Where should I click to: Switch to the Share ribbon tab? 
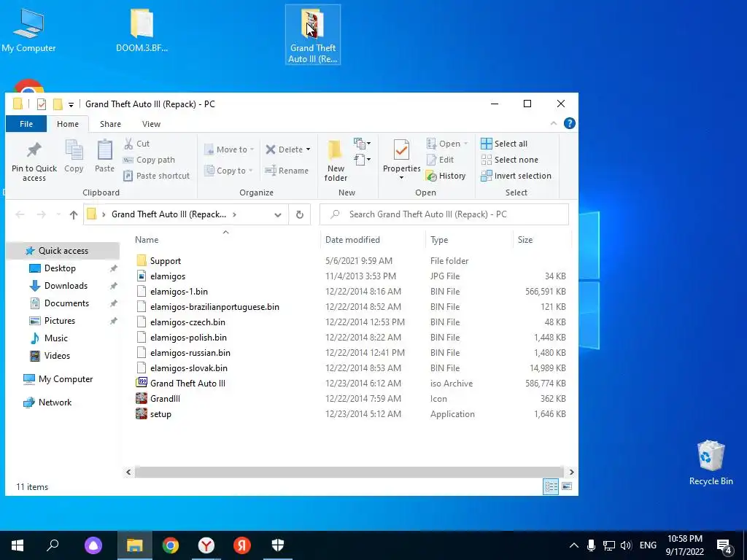pos(110,124)
